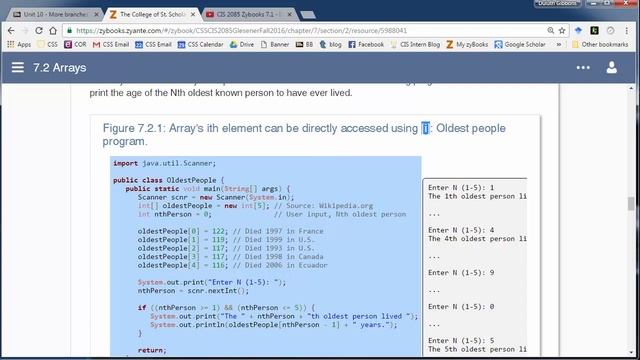Image resolution: width=640 pixels, height=360 pixels.
Task: Open the user profile icon in zyBooks header
Action: pos(611,67)
